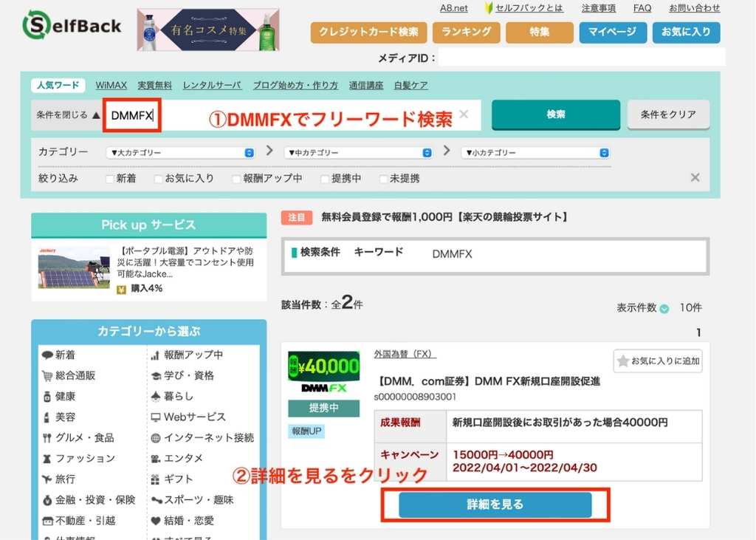Select the 通信講座 popular keyword
This screenshot has width=756, height=540.
366,86
